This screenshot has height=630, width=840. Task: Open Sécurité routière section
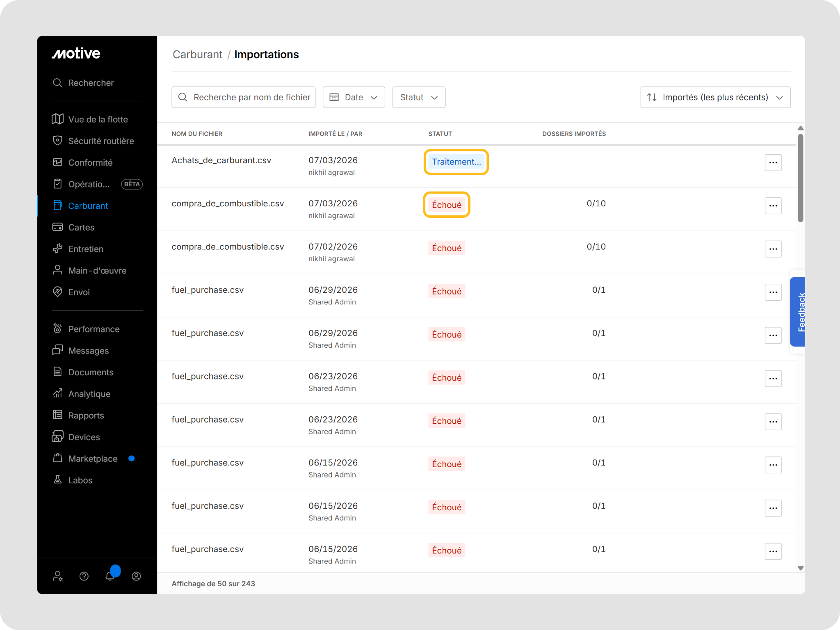pyautogui.click(x=101, y=141)
